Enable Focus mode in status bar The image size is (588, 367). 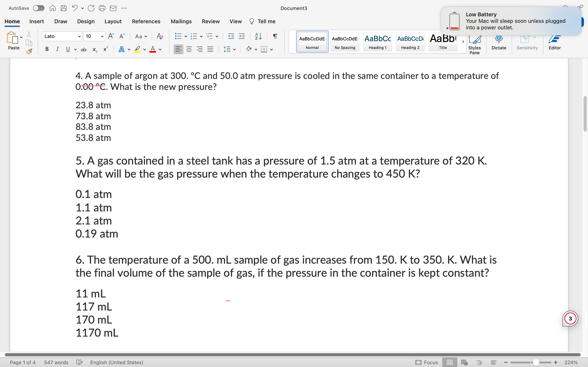point(427,362)
